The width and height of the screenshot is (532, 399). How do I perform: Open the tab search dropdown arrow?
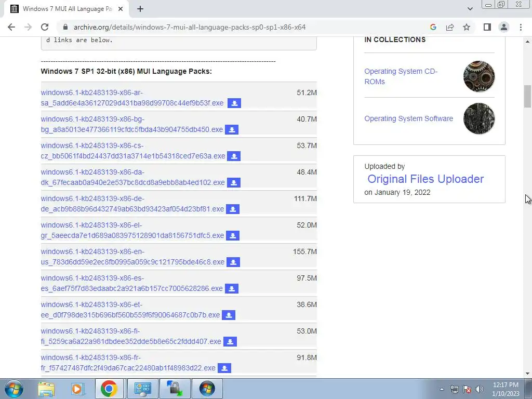[470, 9]
